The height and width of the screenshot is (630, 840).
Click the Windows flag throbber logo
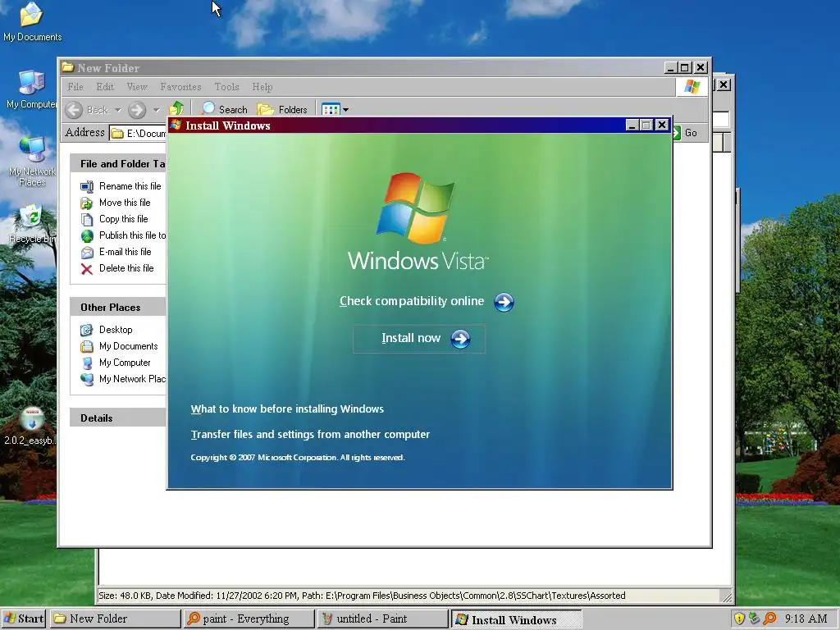coord(692,87)
